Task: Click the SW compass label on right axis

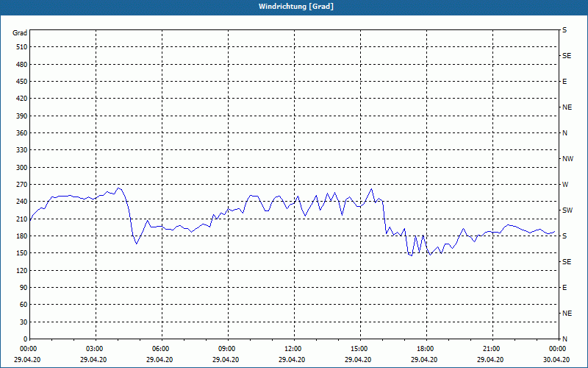Action: (567, 210)
